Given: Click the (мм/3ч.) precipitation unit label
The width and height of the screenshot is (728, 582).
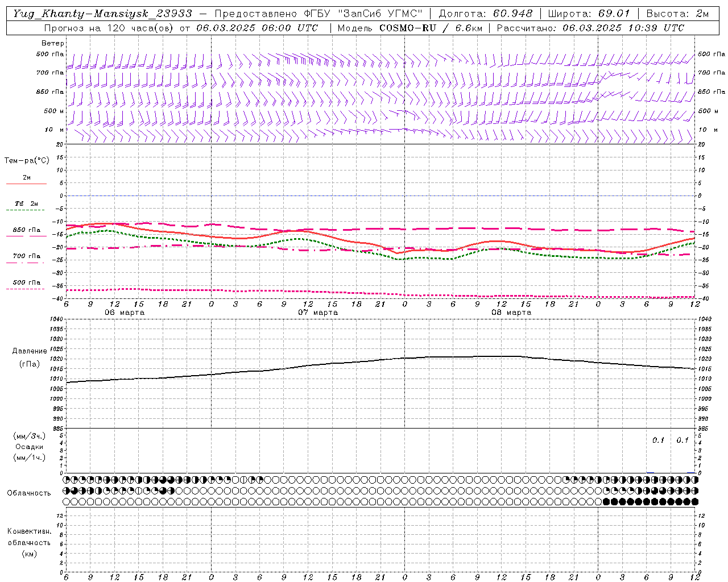Looking at the screenshot, I should [29, 436].
